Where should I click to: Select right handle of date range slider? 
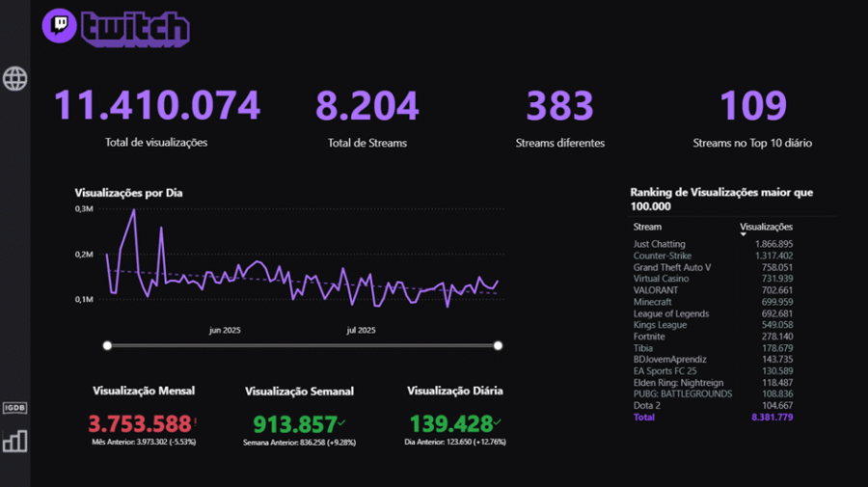(498, 345)
